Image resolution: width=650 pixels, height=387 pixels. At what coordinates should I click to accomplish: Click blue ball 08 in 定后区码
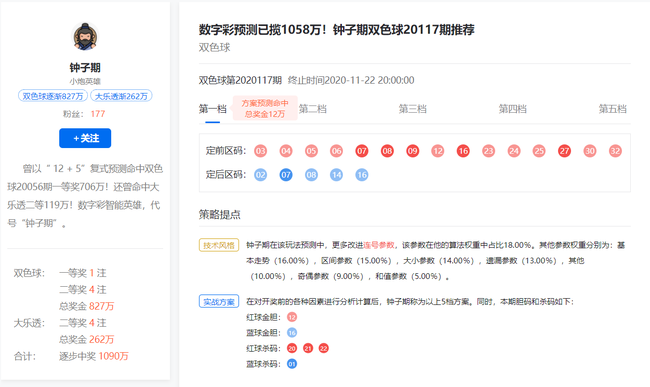point(311,175)
